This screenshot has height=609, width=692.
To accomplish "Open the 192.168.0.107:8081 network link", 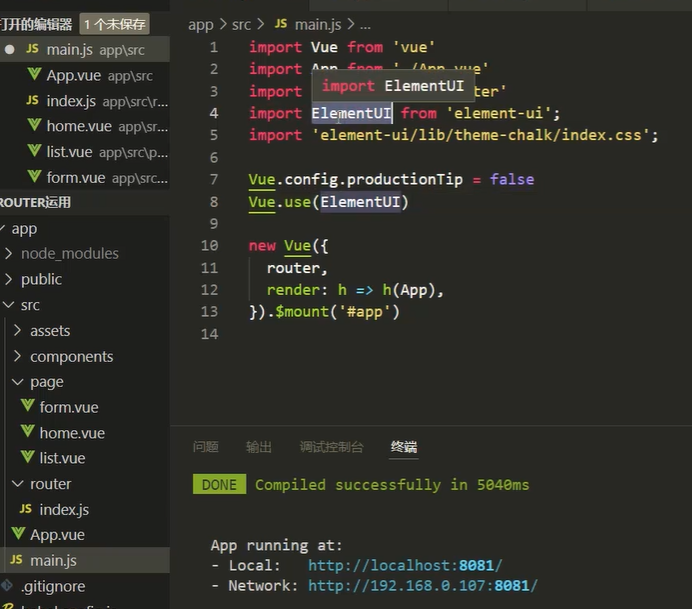I will pyautogui.click(x=423, y=586).
